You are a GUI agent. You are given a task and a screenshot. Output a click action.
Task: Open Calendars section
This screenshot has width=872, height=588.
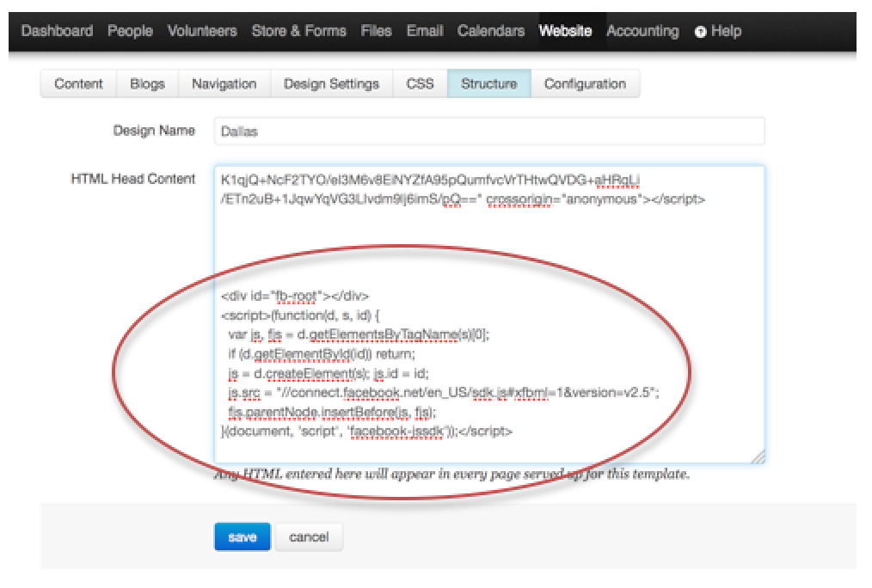point(491,31)
